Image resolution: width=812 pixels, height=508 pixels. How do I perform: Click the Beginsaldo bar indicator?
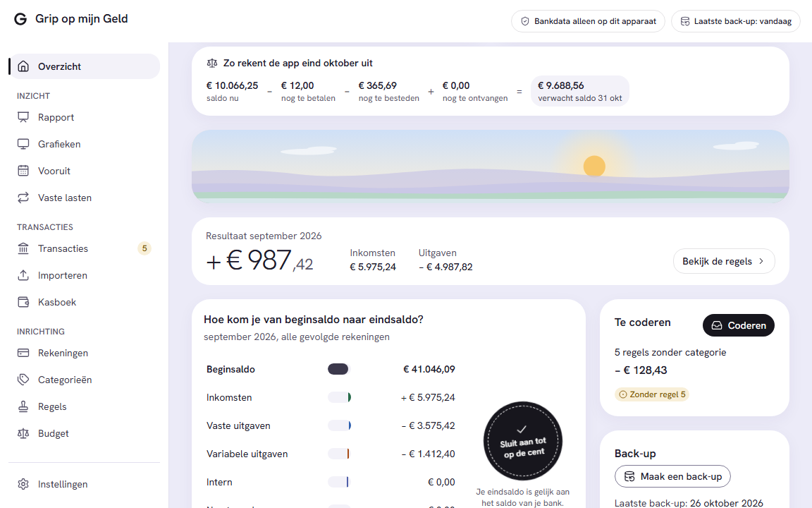(339, 369)
